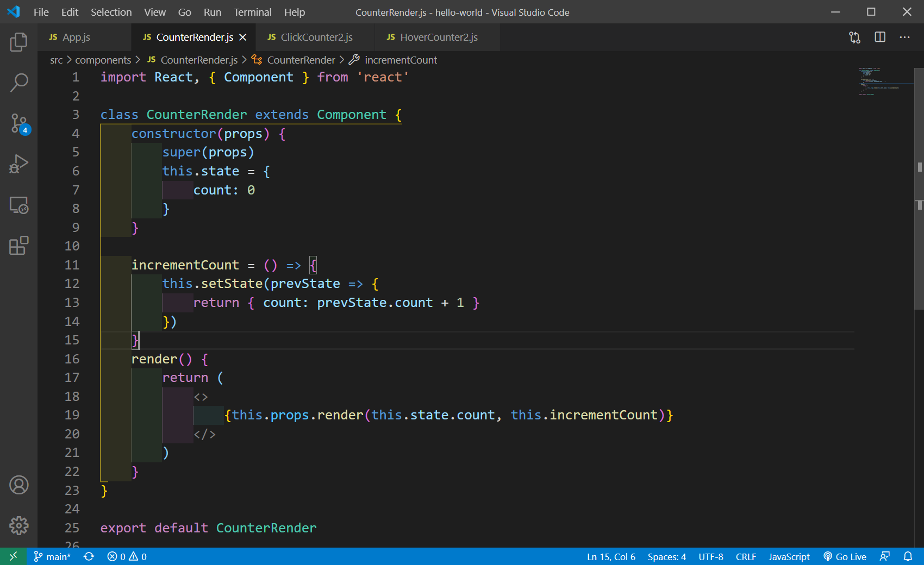Open the Manage gear settings icon
The height and width of the screenshot is (565, 924).
click(18, 525)
